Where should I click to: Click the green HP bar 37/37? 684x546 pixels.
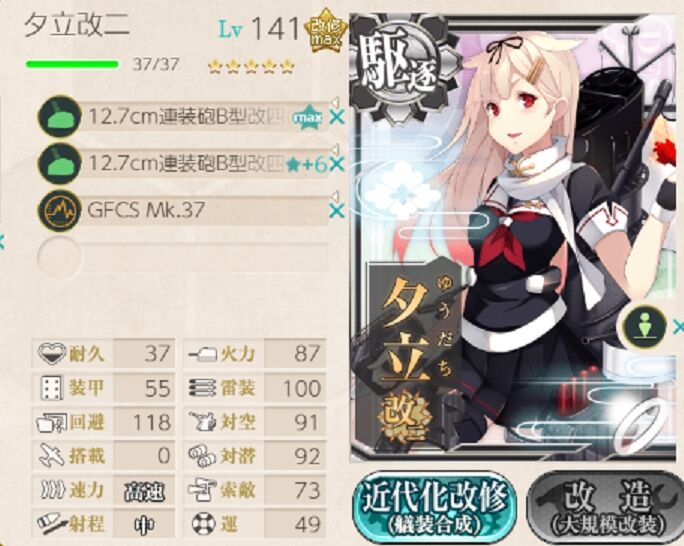pyautogui.click(x=72, y=65)
